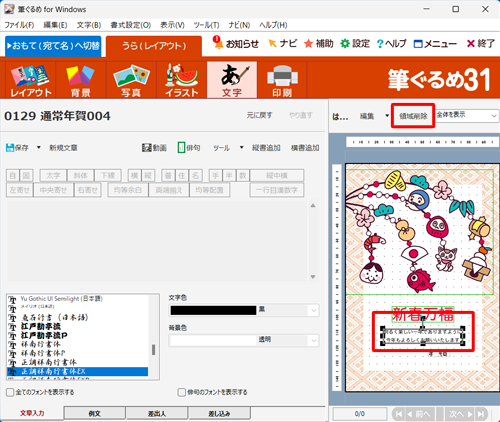
Task: Click 終了 to exit the app
Action: [480, 43]
